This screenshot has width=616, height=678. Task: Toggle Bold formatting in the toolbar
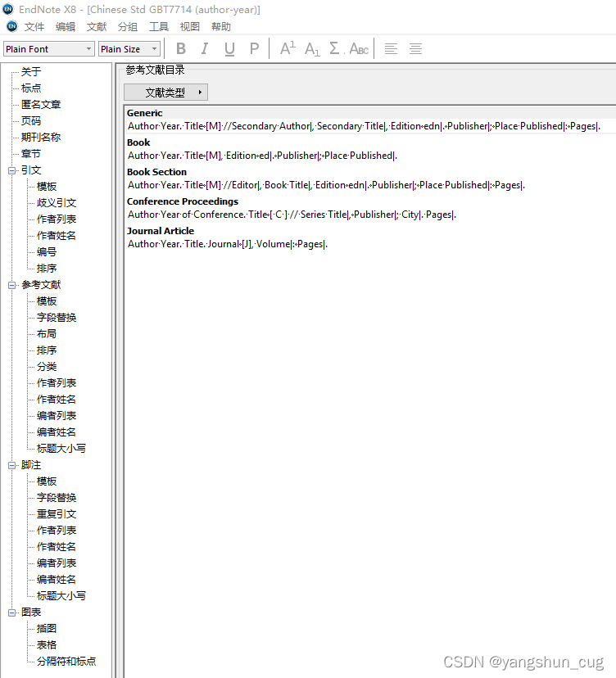181,48
